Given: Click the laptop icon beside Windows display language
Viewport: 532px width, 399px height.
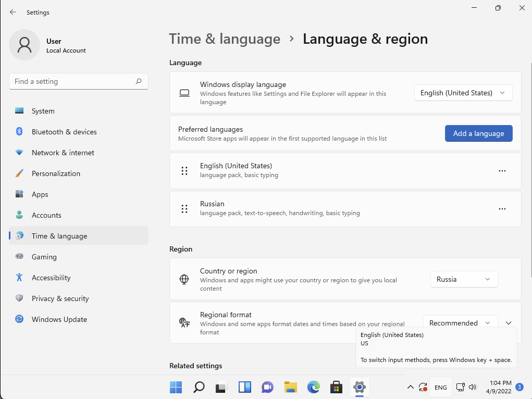Looking at the screenshot, I should click(184, 93).
